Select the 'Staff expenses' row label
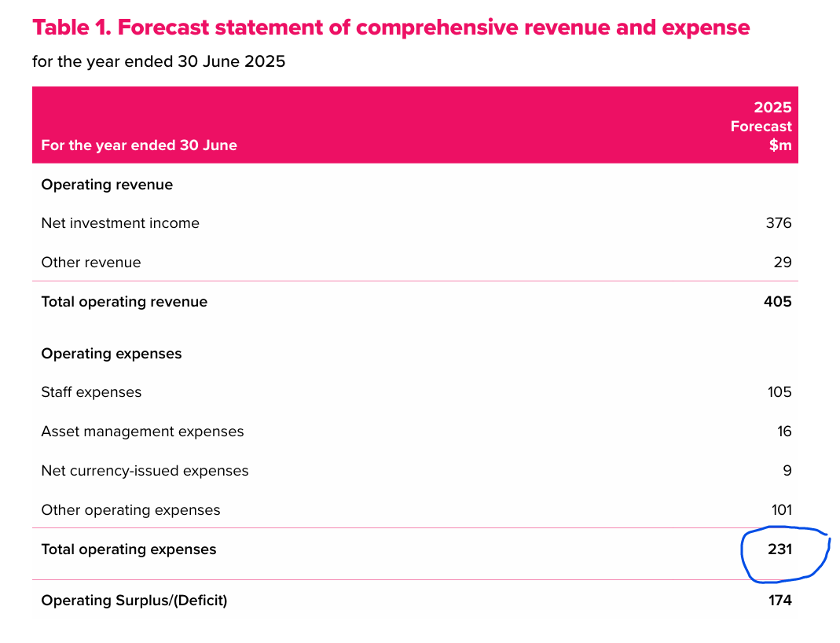Image resolution: width=840 pixels, height=643 pixels. pos(91,392)
